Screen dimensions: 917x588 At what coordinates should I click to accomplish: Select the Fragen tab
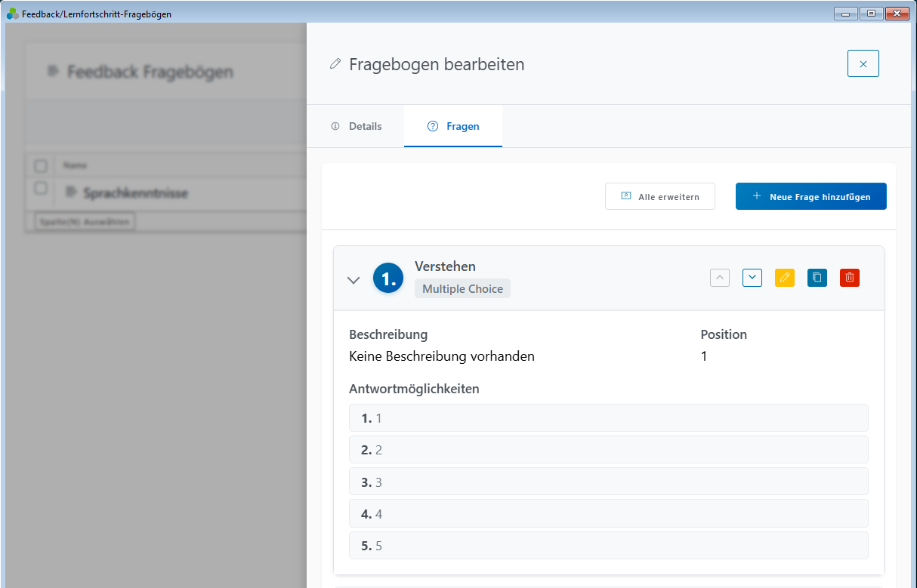[453, 126]
